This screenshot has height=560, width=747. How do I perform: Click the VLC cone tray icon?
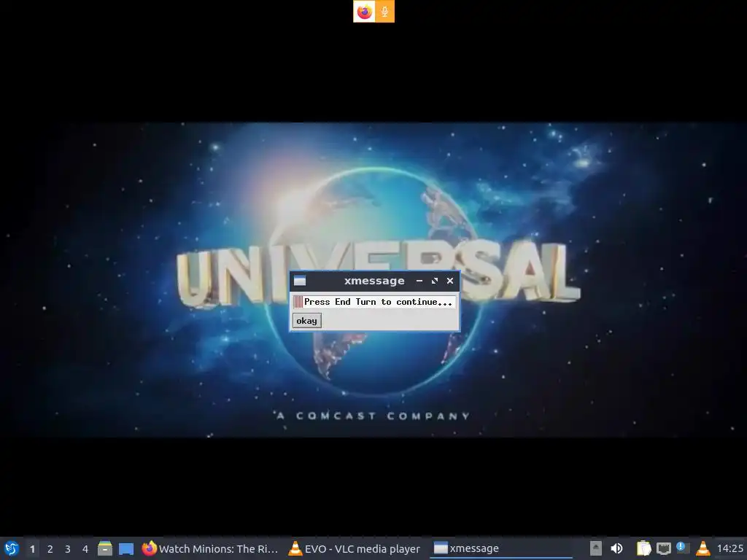tap(703, 548)
